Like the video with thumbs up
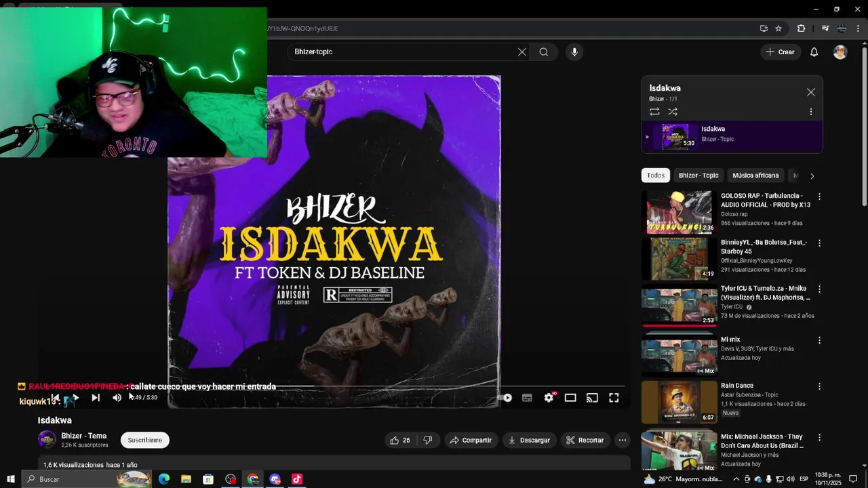The width and height of the screenshot is (868, 488). (400, 440)
